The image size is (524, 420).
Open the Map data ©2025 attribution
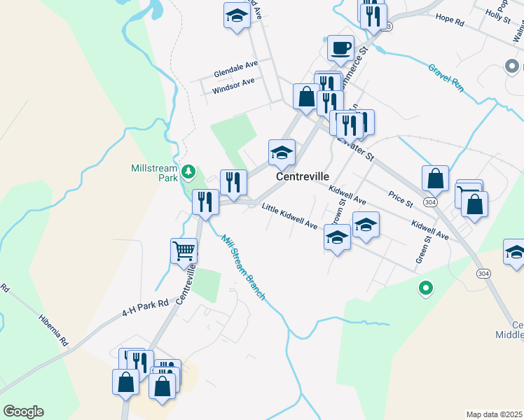coord(494,414)
